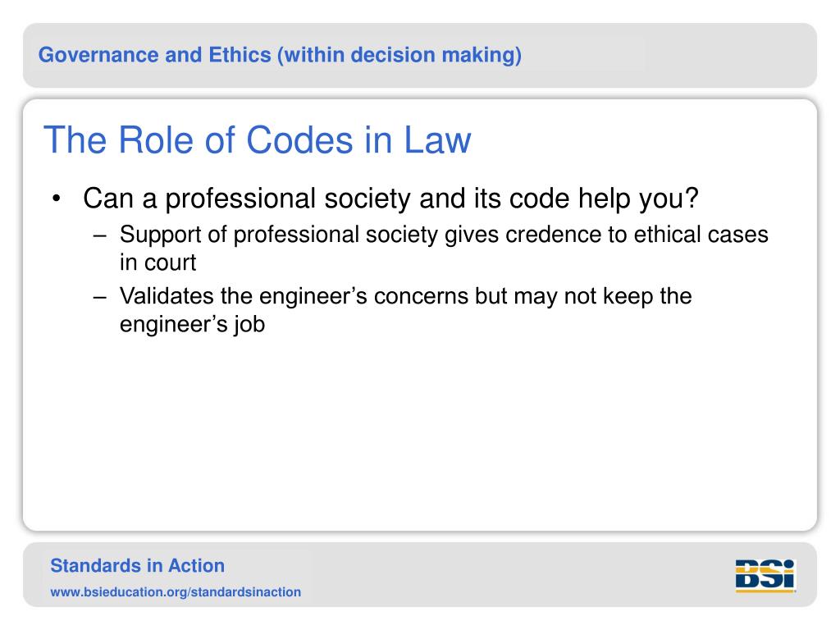The width and height of the screenshot is (840, 630).
Task: Click the BSI logo
Action: [765, 576]
